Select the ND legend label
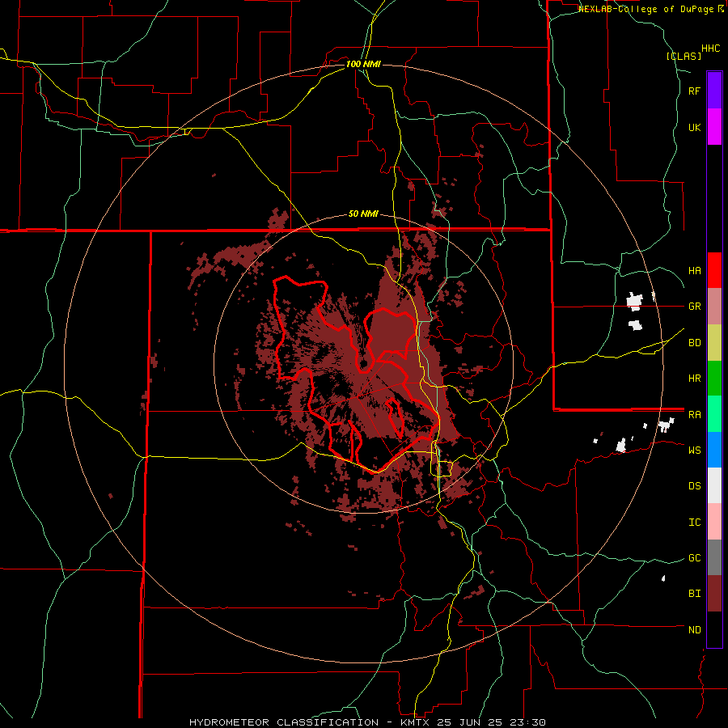The width and height of the screenshot is (728, 728). tap(695, 630)
